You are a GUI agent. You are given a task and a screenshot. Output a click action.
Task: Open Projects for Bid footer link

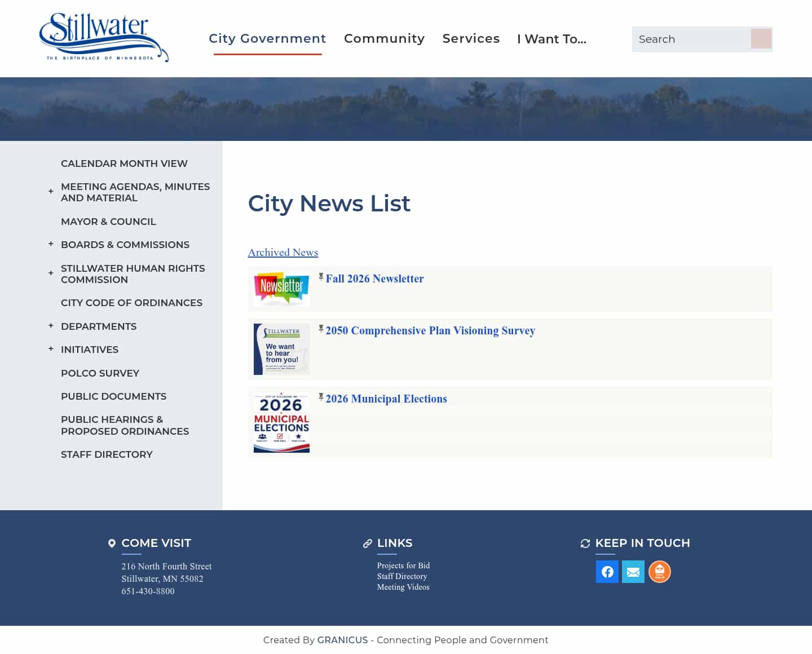click(x=403, y=565)
